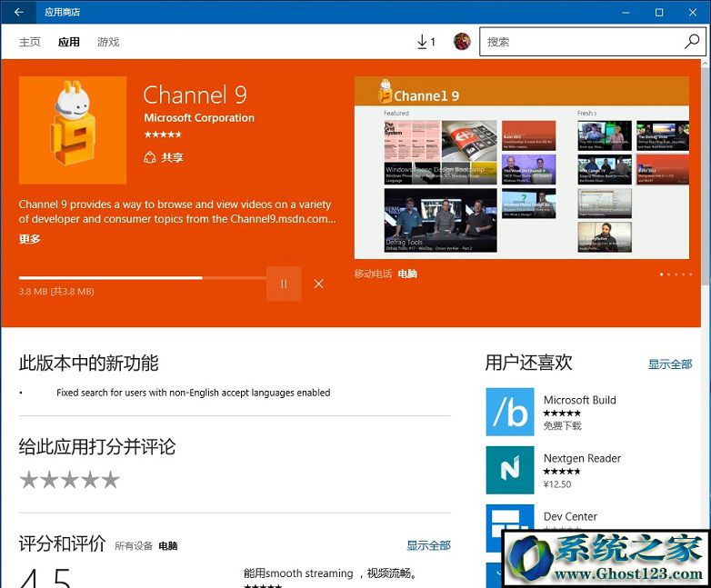
Task: Show 电脑 screenshots
Action: pos(407,274)
